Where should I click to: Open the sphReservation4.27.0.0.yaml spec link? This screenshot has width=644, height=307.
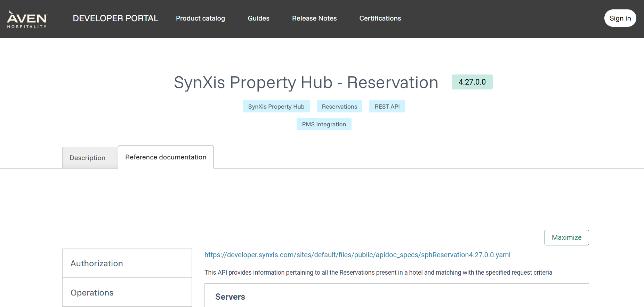point(357,255)
